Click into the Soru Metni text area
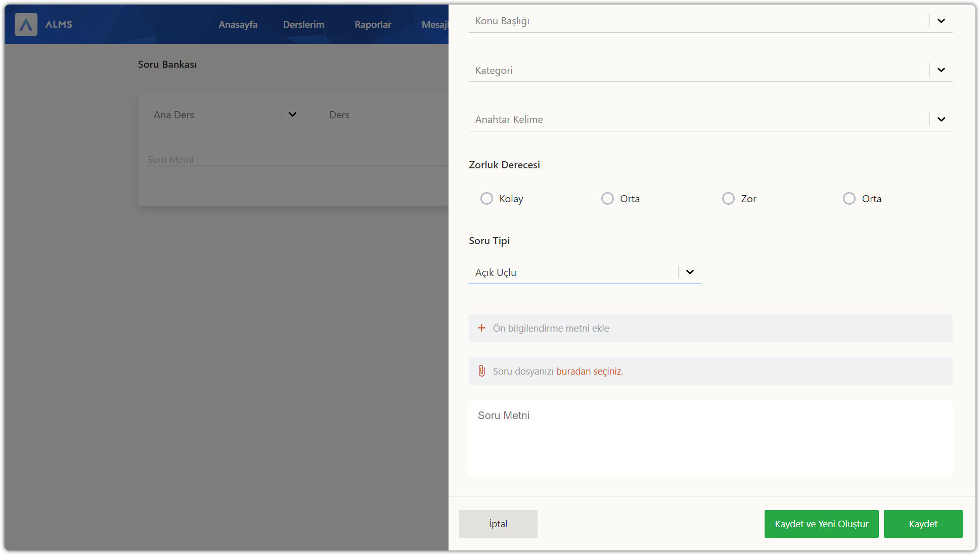This screenshot has height=555, width=980. pos(710,438)
